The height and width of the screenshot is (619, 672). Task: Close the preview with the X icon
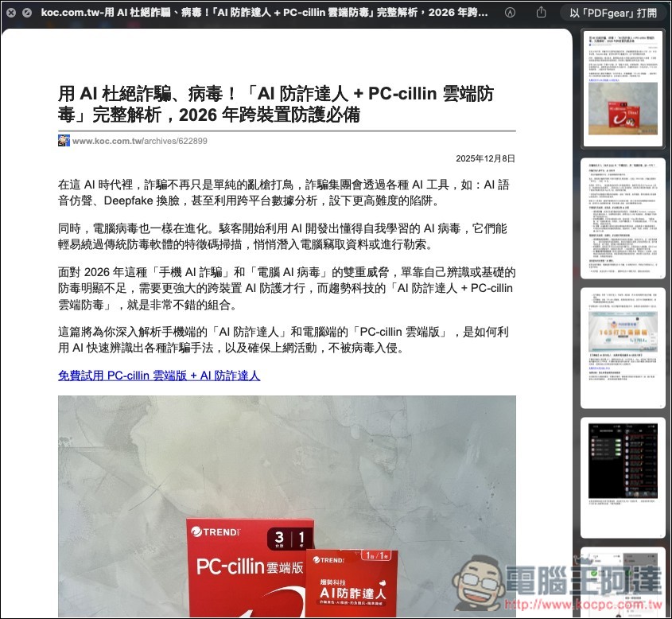click(11, 13)
